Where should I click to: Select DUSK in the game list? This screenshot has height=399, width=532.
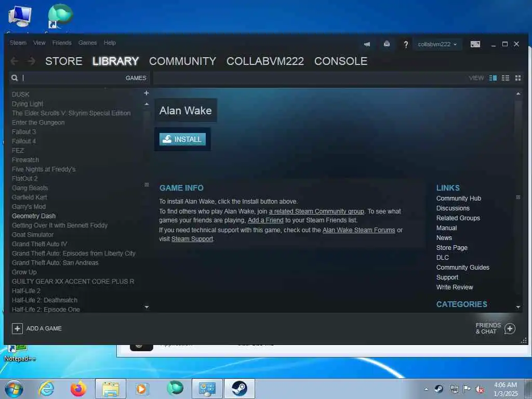(x=21, y=95)
